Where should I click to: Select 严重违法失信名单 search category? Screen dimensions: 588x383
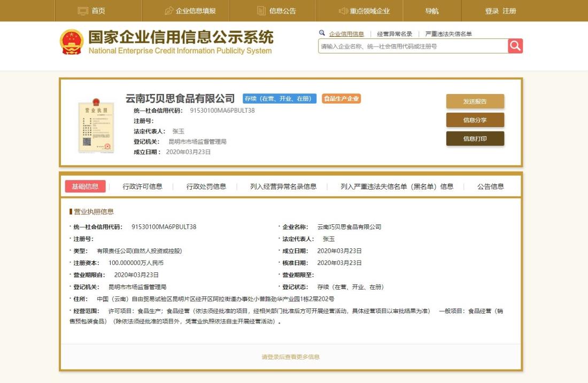448,34
